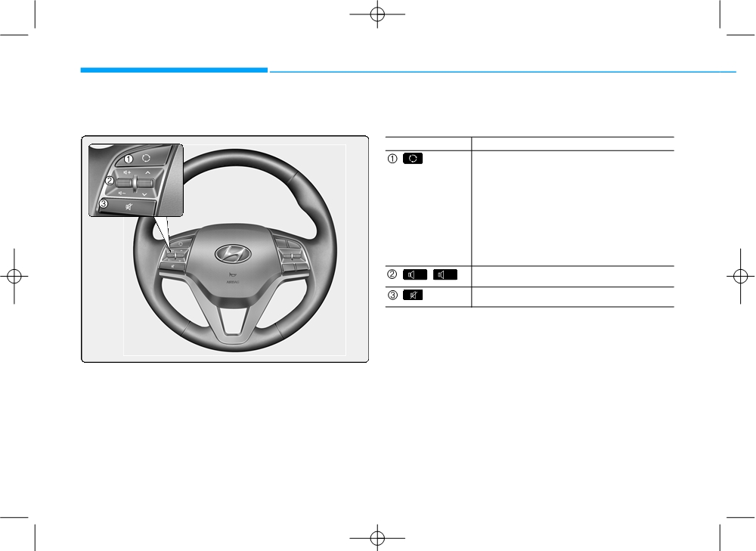Viewport: 756px width, 551px height.
Task: Click the right-side button cluster on the steering wheel
Action: pos(292,255)
